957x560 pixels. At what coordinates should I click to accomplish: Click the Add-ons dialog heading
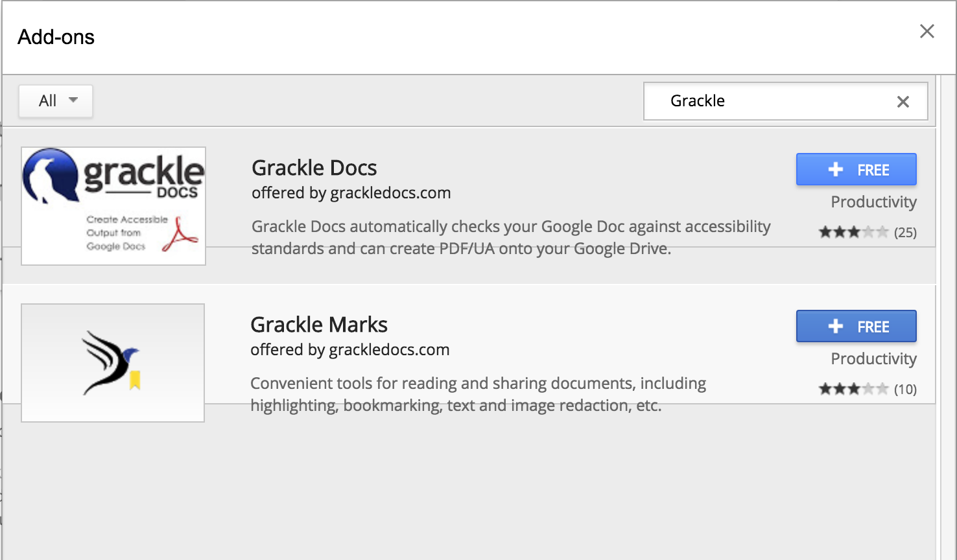click(x=56, y=37)
